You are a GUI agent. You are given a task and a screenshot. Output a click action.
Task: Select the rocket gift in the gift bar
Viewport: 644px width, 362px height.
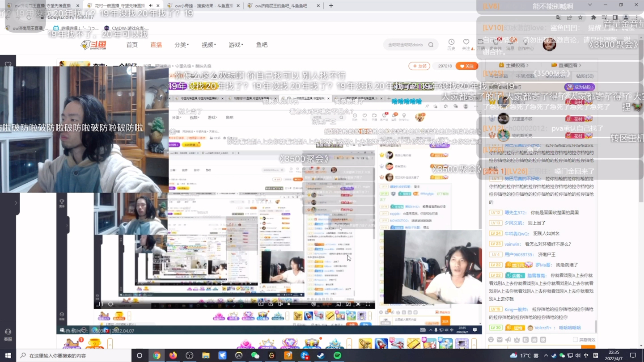pyautogui.click(x=381, y=344)
